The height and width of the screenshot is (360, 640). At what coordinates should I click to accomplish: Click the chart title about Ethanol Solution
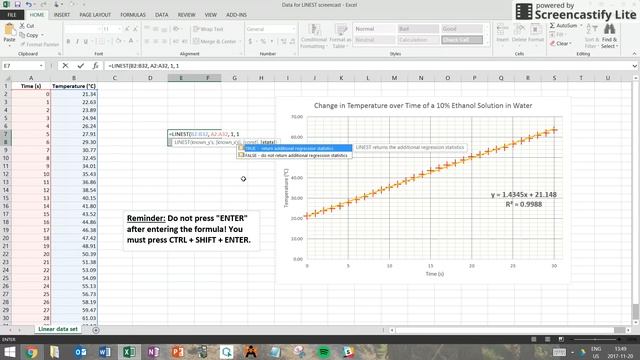[x=423, y=105]
